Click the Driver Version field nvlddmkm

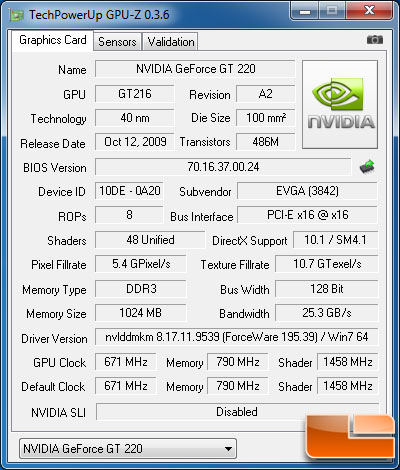pyautogui.click(x=237, y=337)
